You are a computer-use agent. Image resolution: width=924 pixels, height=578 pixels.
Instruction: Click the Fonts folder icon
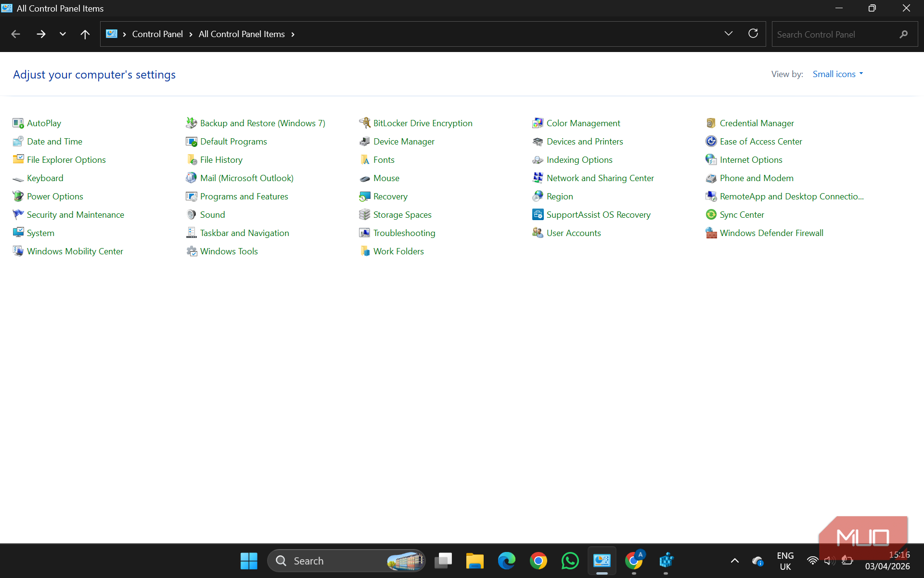[365, 160]
